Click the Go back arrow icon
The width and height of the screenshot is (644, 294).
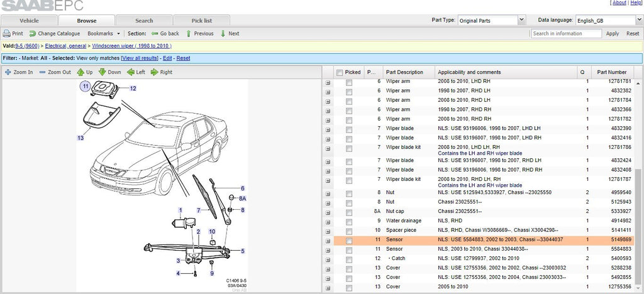click(x=155, y=34)
